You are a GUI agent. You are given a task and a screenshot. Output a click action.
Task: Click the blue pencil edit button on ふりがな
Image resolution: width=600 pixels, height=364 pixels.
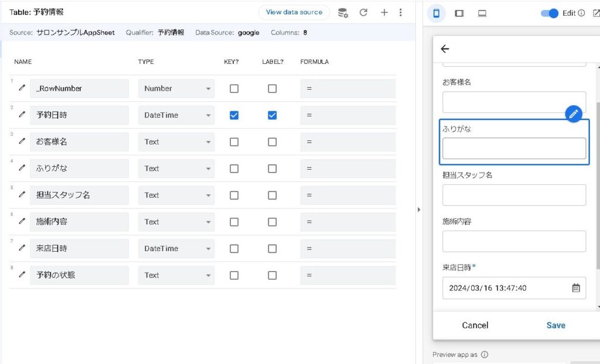coord(574,114)
